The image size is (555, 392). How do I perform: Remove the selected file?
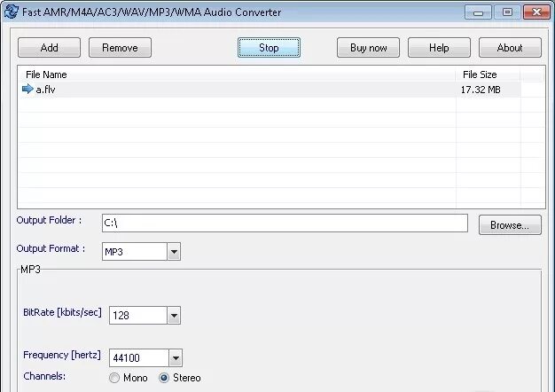(120, 48)
